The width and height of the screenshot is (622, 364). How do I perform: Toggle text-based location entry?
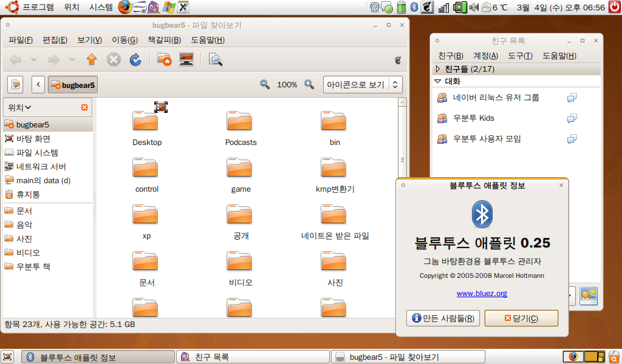[x=15, y=84]
